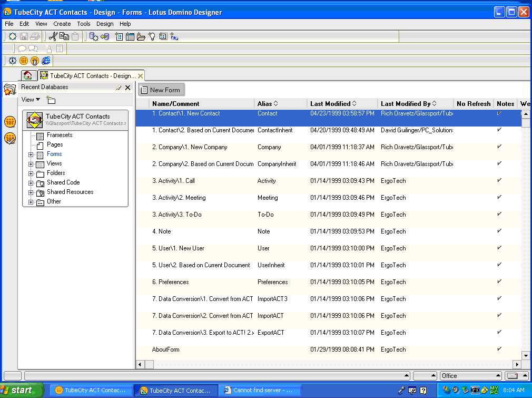532x398 pixels.
Task: Click the MY PC tray icon
Action: 495,390
